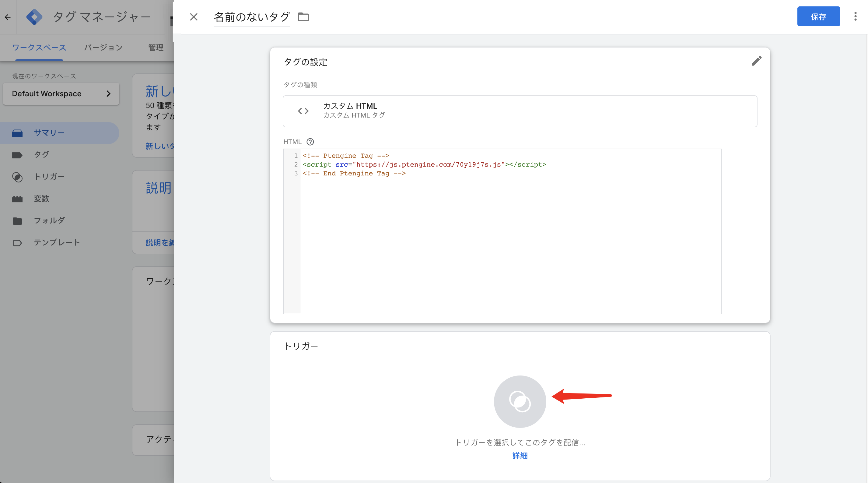Viewport: 868px width, 483px height.
Task: Edit tag configuration with pencil icon
Action: [x=756, y=61]
